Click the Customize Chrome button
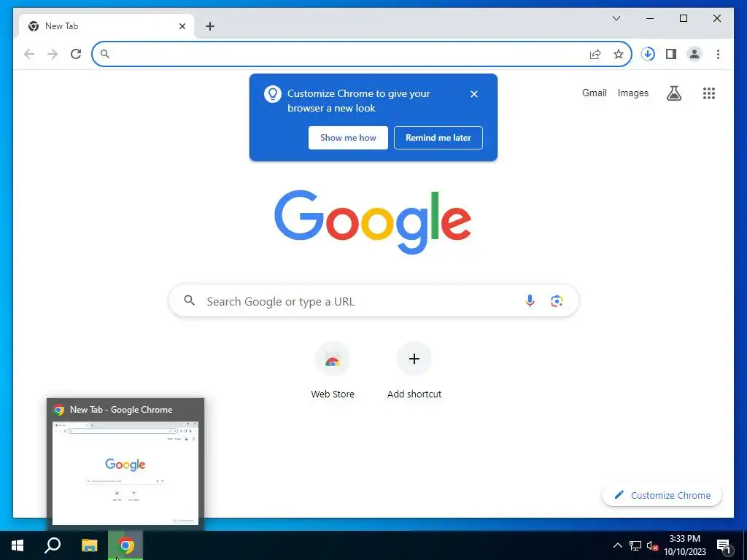 coord(662,495)
